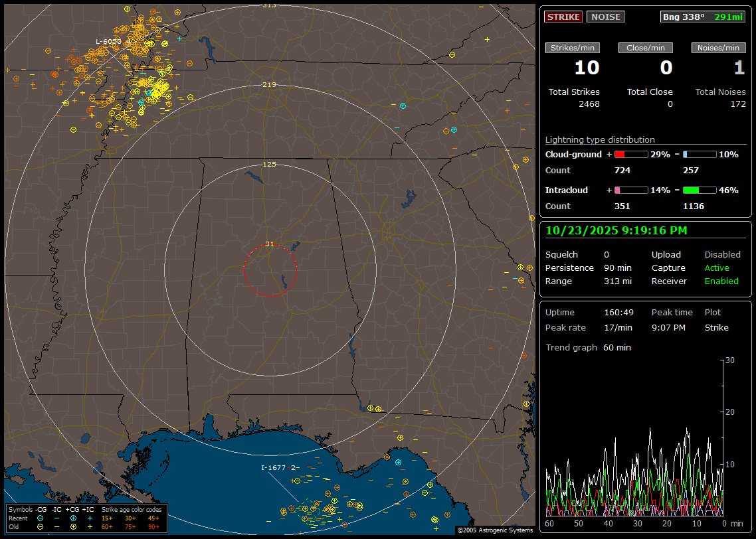Click the recent +IC cyan plus symbol

point(90,518)
